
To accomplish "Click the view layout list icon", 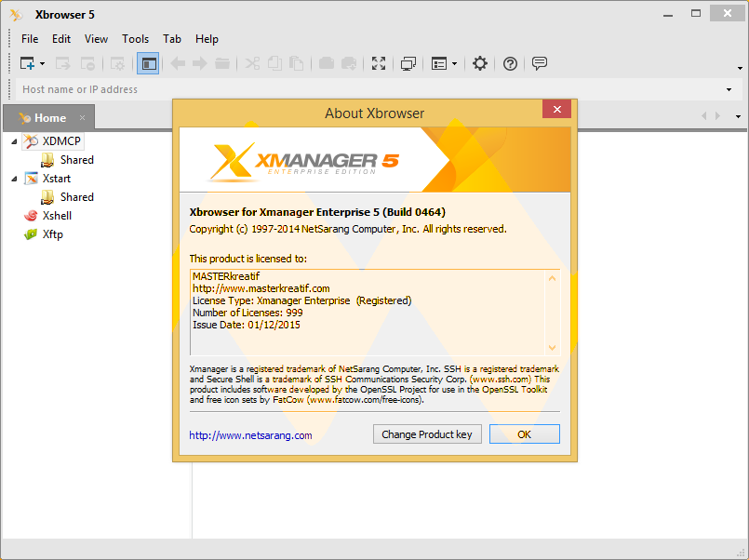I will tap(438, 63).
